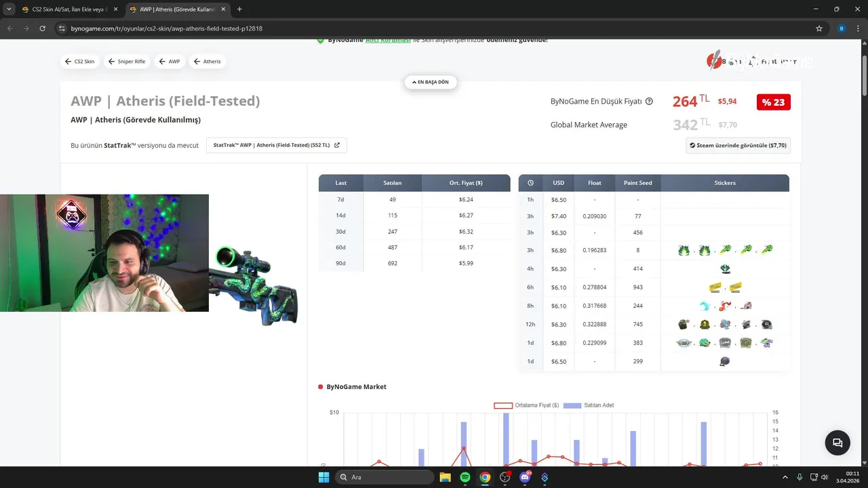Click the 90d row value $5.99
The width and height of the screenshot is (868, 488).
pos(466,263)
